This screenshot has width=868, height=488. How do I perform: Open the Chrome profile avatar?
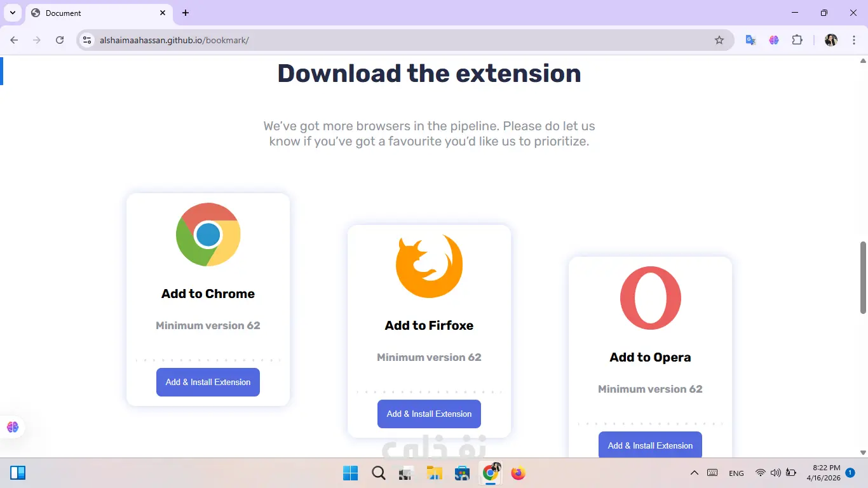point(831,40)
